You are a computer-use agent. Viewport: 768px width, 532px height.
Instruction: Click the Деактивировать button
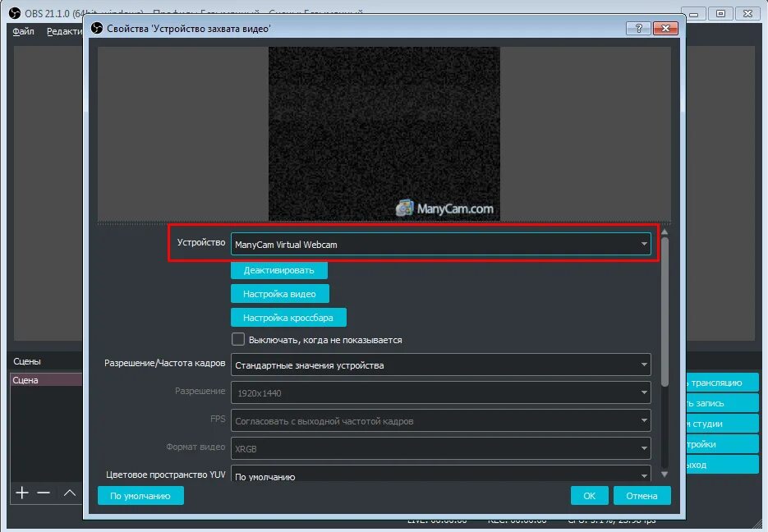click(x=279, y=270)
